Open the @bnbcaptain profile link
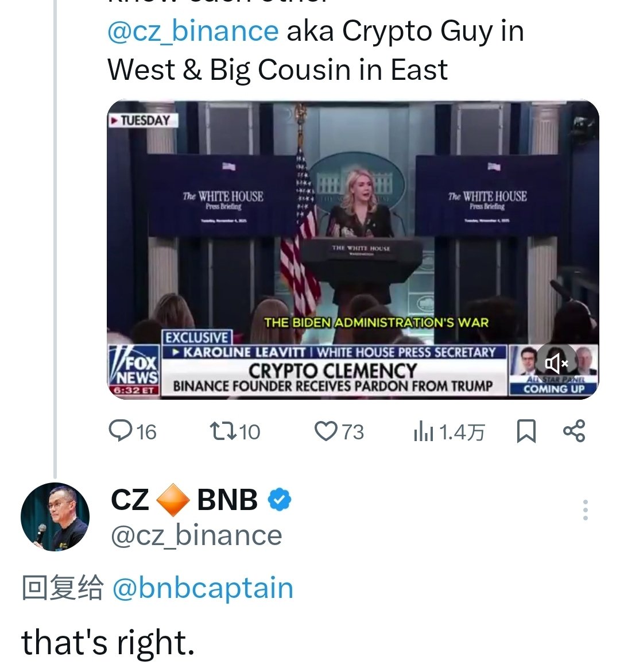The image size is (620, 672). pyautogui.click(x=203, y=588)
